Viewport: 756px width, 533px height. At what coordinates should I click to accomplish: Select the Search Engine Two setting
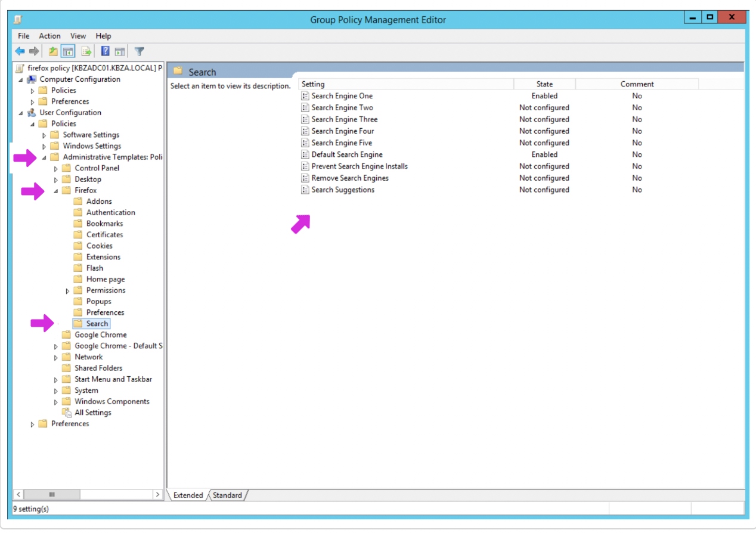[x=342, y=108]
